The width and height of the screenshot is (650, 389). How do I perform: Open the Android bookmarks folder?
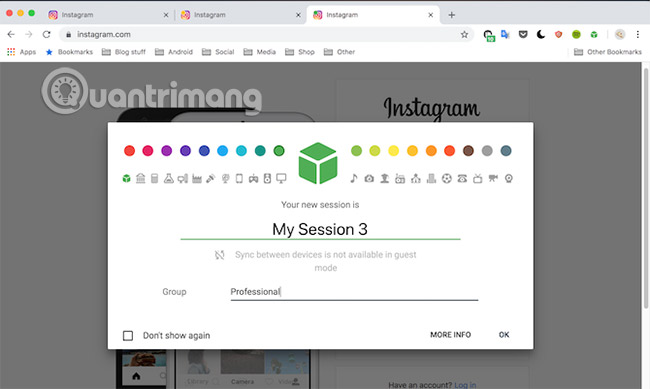pyautogui.click(x=174, y=52)
